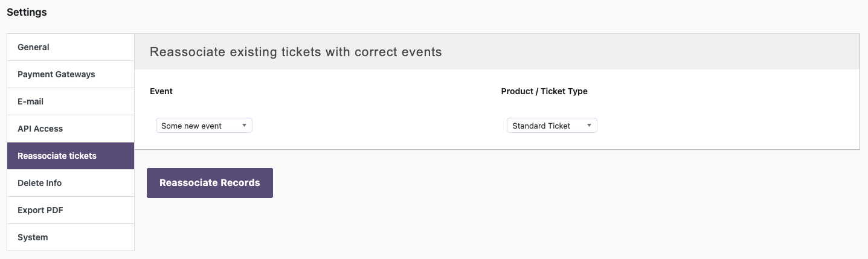The width and height of the screenshot is (868, 259).
Task: Open the General settings tab
Action: point(34,47)
